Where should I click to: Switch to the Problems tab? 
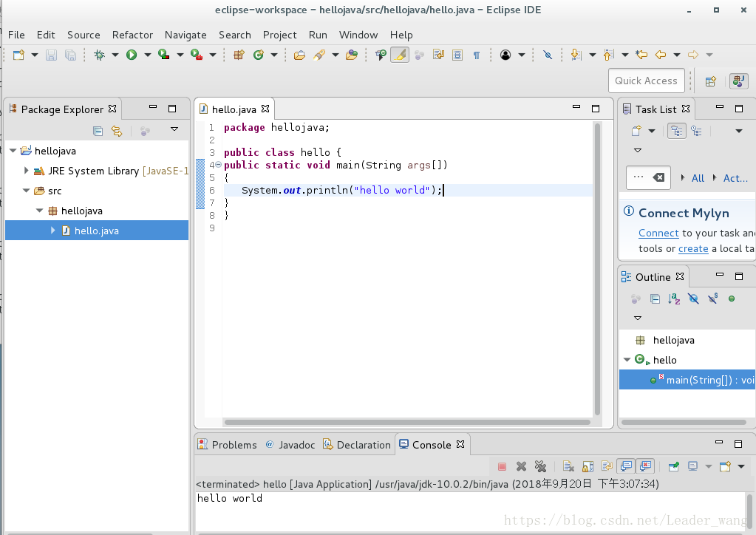tap(228, 444)
